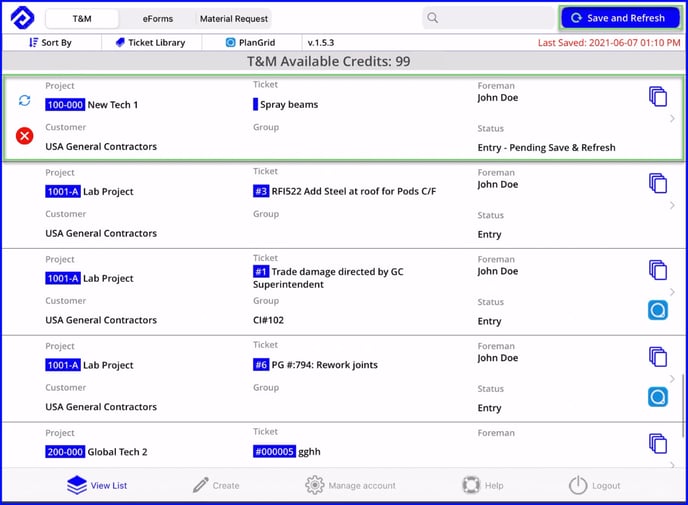
Task: Switch to the Material Request tab
Action: [x=233, y=19]
